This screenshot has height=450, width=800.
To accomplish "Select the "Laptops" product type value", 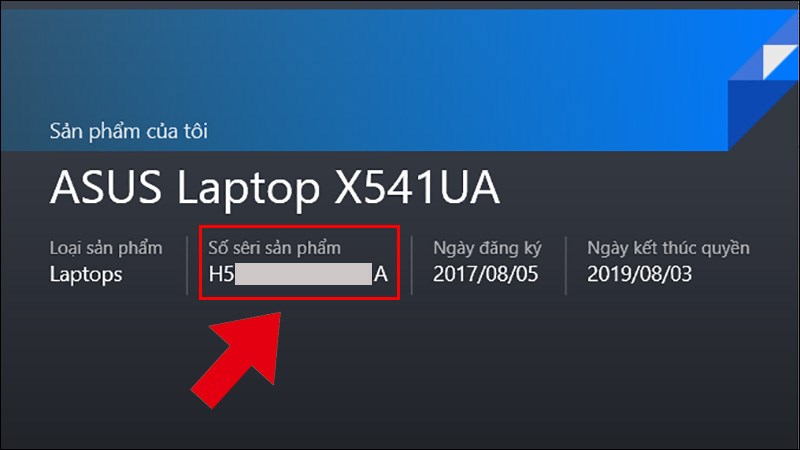I will (86, 275).
